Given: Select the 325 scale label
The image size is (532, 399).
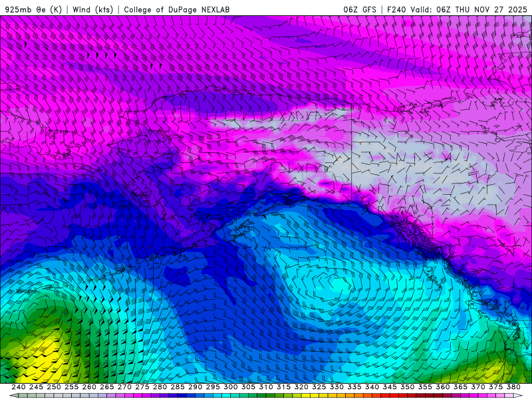Looking at the screenshot, I should point(319,387).
